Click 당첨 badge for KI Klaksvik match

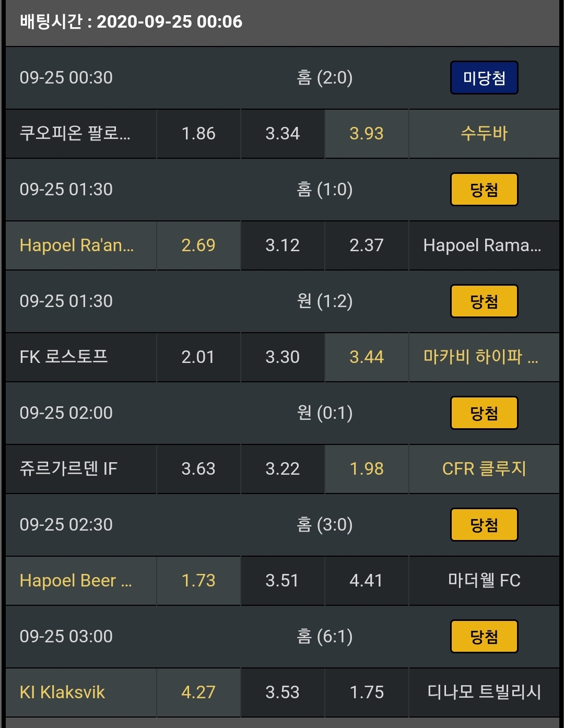[x=484, y=637]
